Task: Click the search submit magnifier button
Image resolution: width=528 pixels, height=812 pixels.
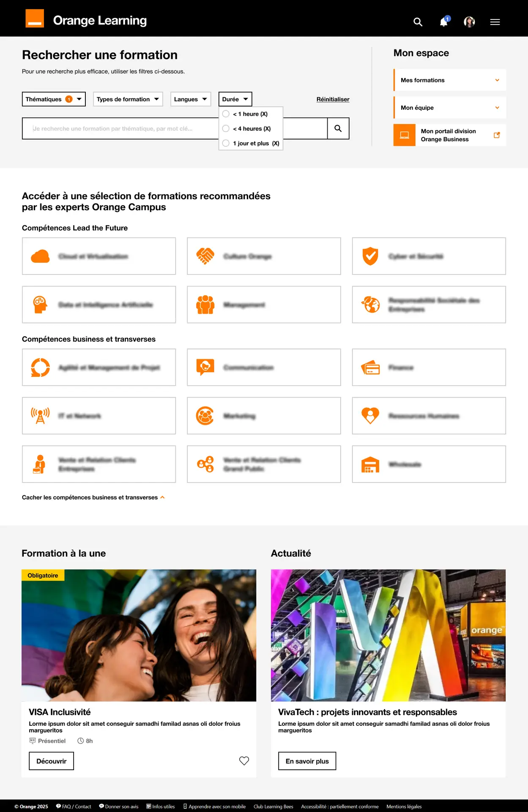Action: click(338, 129)
